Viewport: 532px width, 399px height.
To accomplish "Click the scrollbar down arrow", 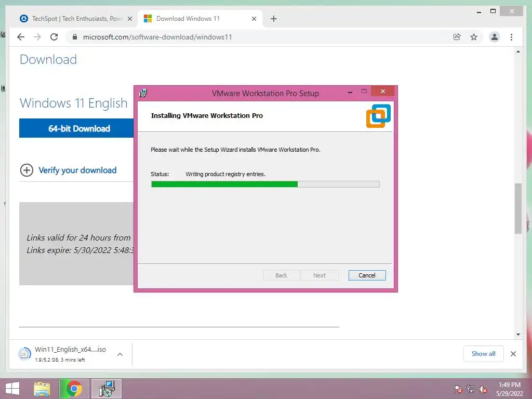I will [x=518, y=335].
